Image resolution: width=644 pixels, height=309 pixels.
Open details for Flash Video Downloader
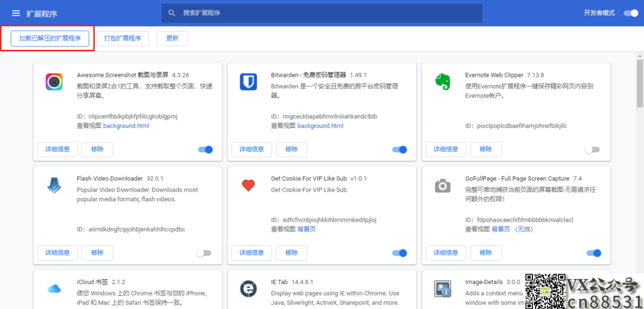point(57,253)
